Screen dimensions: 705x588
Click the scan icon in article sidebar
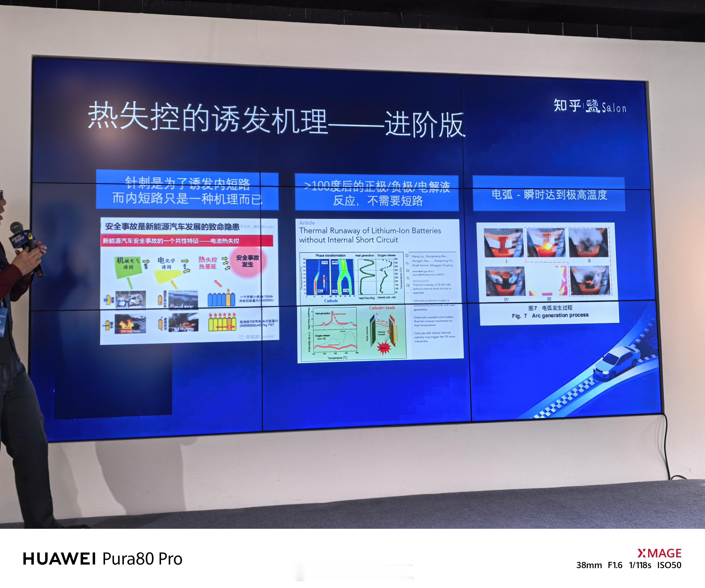[408, 271]
